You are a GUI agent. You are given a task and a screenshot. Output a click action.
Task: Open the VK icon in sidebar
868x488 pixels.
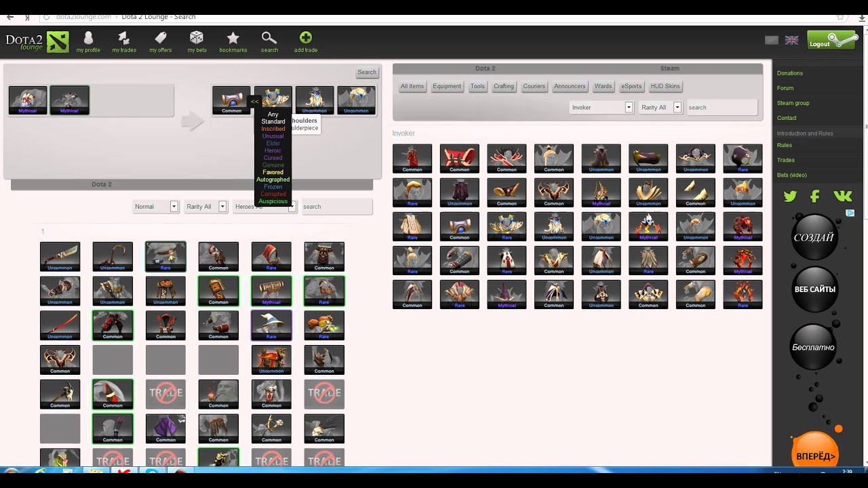843,197
